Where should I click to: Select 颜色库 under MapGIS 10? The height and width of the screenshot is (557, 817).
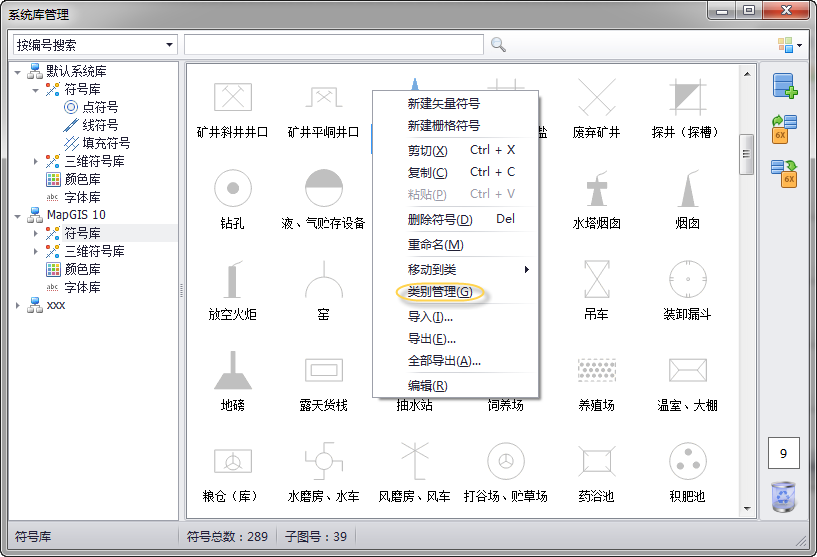(82, 269)
